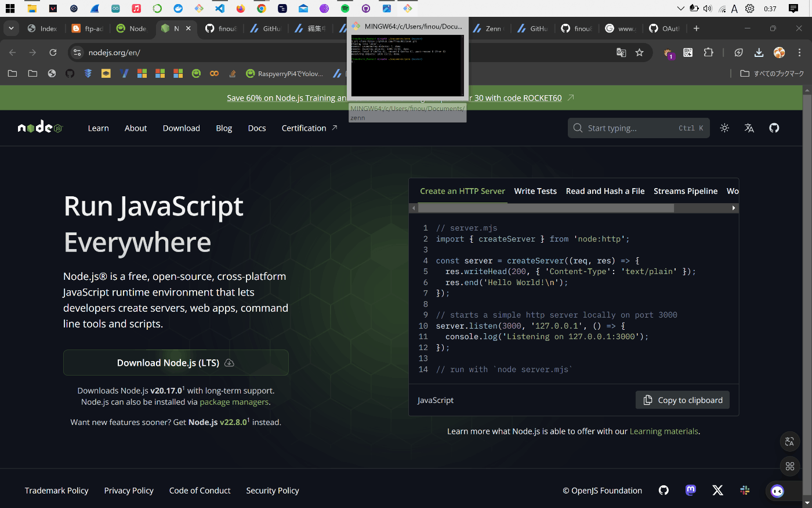Open the Chrome profile avatar
The image size is (812, 508).
tap(780, 52)
